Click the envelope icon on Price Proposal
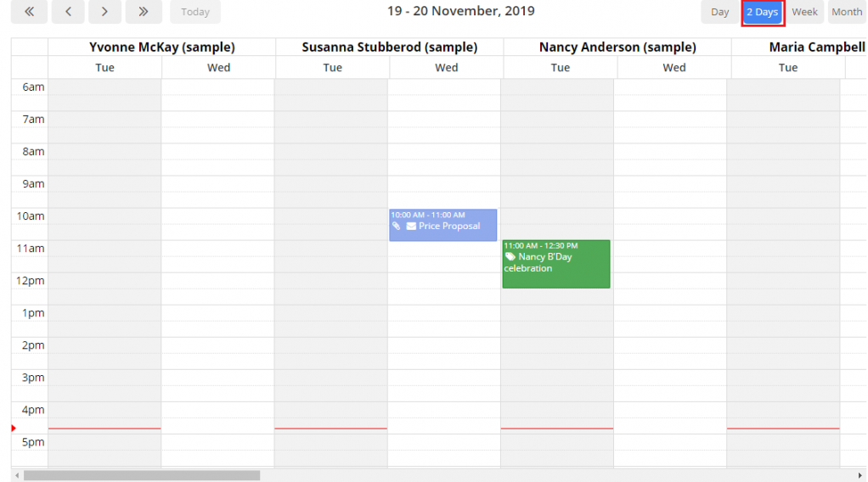 [411, 227]
